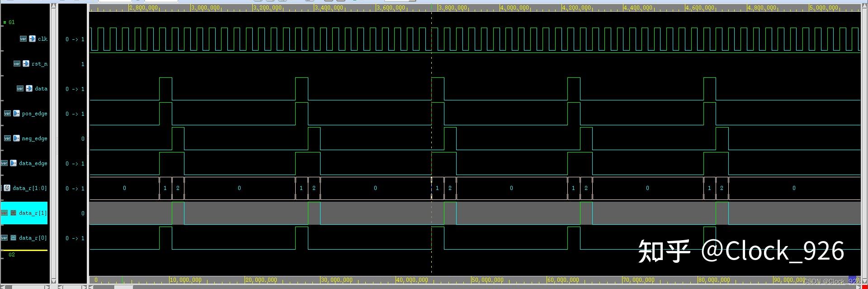This screenshot has height=289, width=868.
Task: Click the ver badge on the neg_edge row
Action: click(x=7, y=138)
